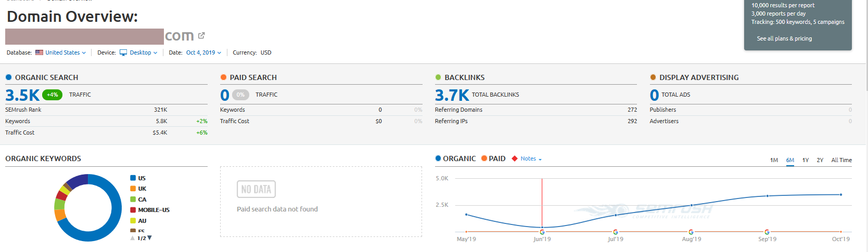Open the external link icon beside the domain
This screenshot has width=868, height=252.
pos(201,35)
